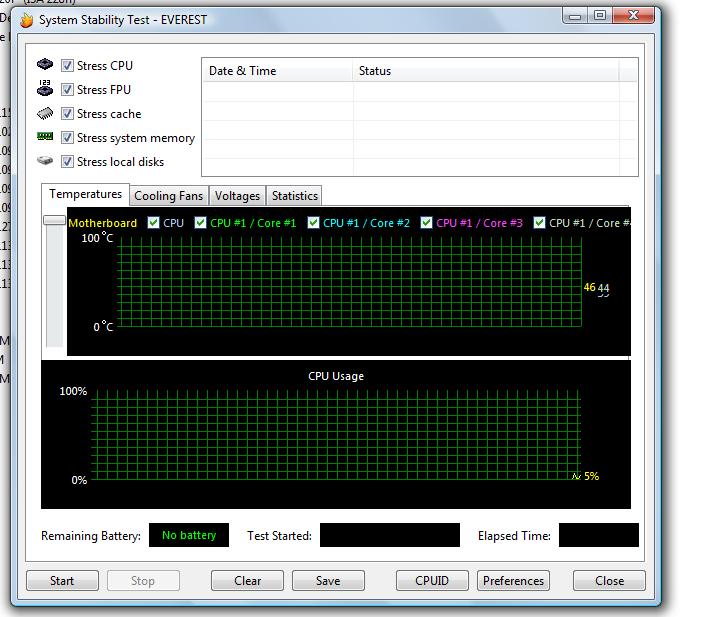Click the Motherboard graph legend label
The height and width of the screenshot is (617, 704).
(102, 223)
